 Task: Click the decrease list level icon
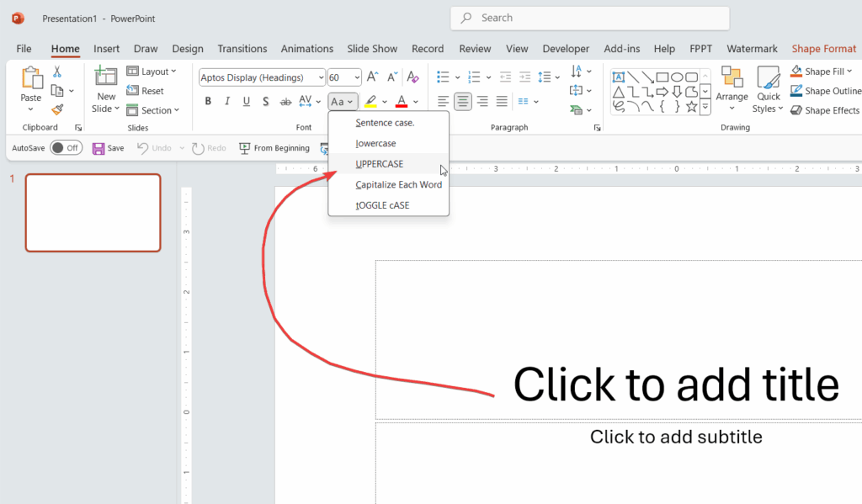click(x=505, y=77)
